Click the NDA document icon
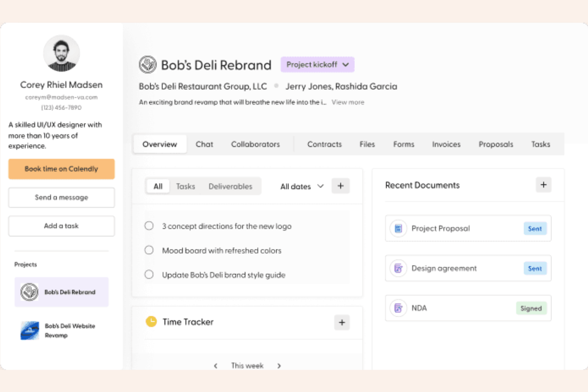Viewport: 588px width, 392px height. [x=398, y=308]
